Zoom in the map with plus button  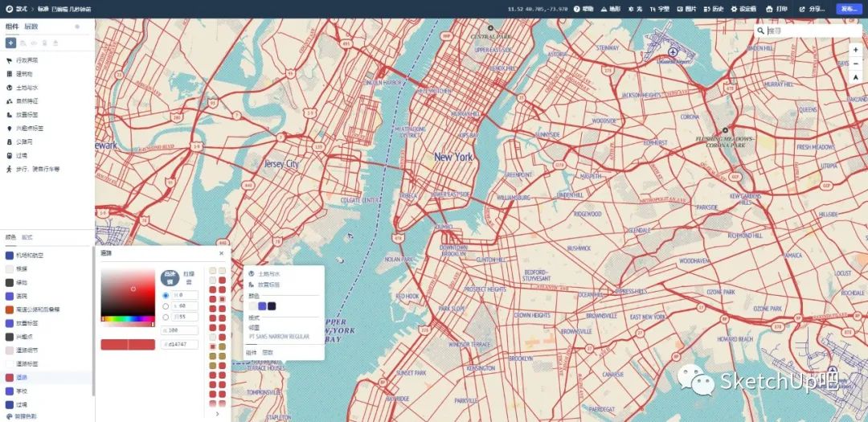(x=855, y=50)
